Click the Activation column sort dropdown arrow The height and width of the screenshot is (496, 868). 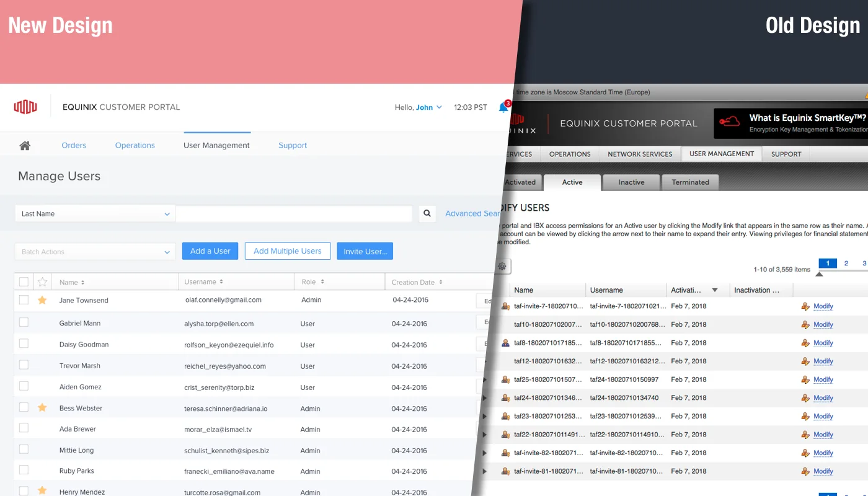point(715,290)
